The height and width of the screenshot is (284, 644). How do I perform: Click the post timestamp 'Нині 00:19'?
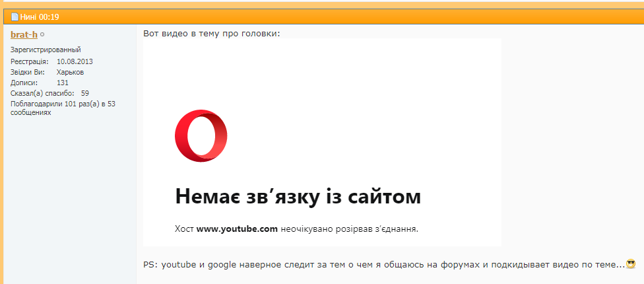[x=40, y=17]
